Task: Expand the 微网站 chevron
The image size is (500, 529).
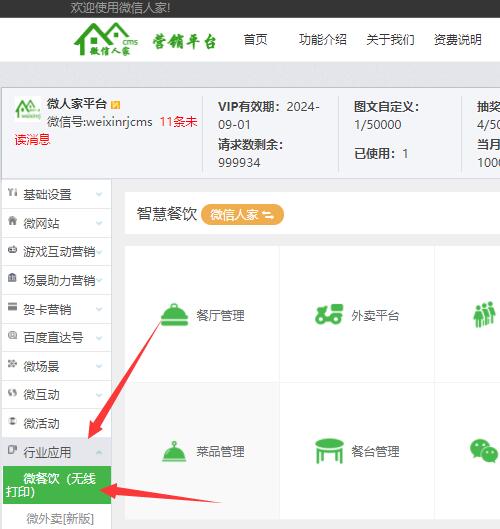Action: click(99, 223)
